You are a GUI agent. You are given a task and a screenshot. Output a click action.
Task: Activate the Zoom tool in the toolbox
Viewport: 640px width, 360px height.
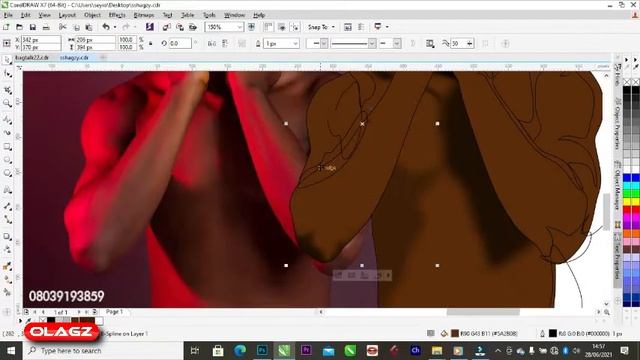coord(7,103)
